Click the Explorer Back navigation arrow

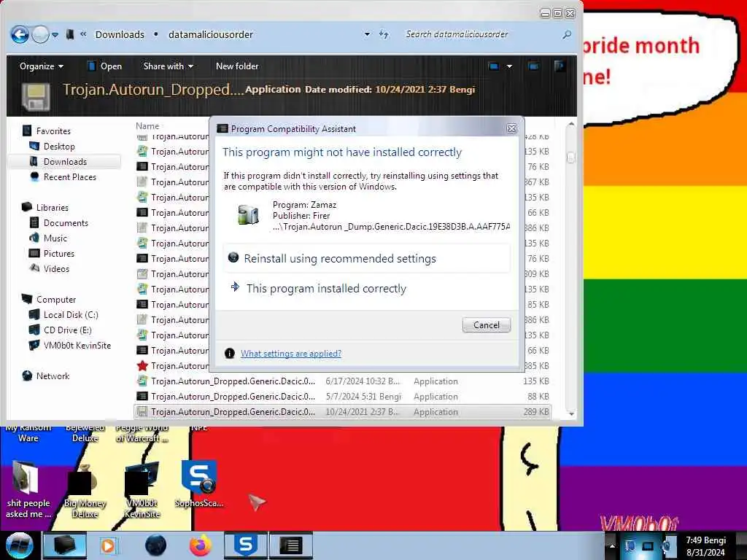point(20,34)
